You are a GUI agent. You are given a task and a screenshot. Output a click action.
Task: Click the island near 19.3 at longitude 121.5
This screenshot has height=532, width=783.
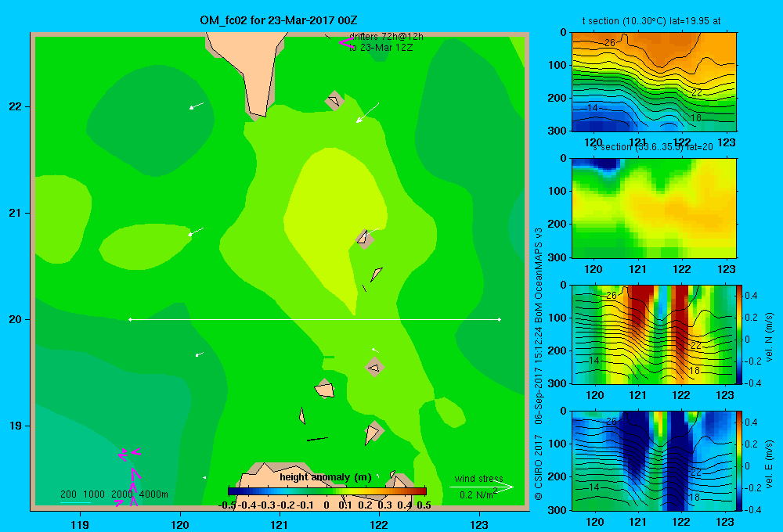(325, 389)
